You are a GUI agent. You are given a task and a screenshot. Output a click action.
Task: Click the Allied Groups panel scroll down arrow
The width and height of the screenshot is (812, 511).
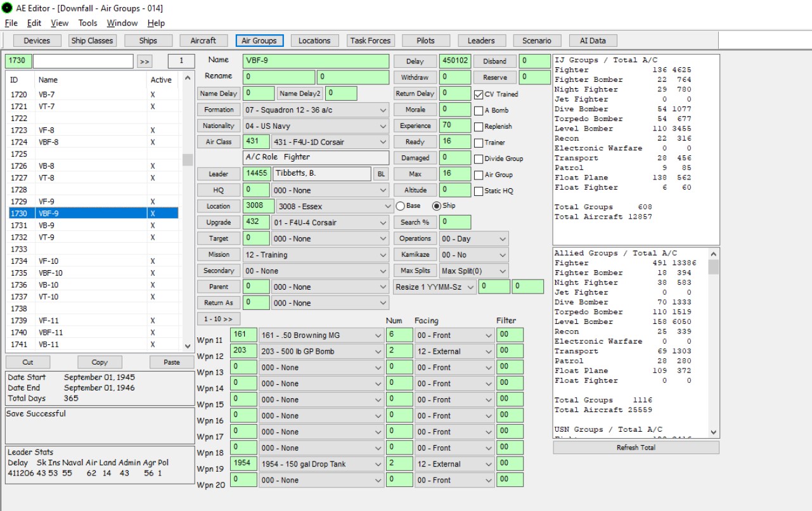714,432
